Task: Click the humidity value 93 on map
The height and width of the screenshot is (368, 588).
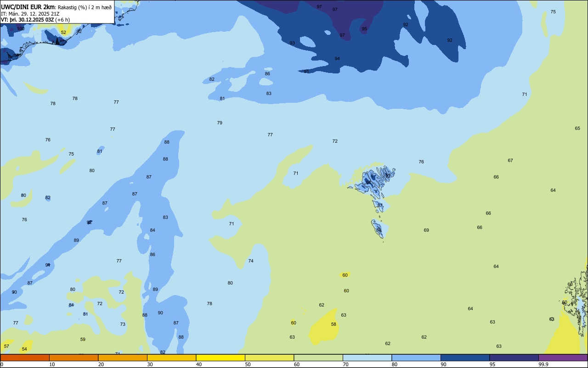Action: tap(292, 43)
